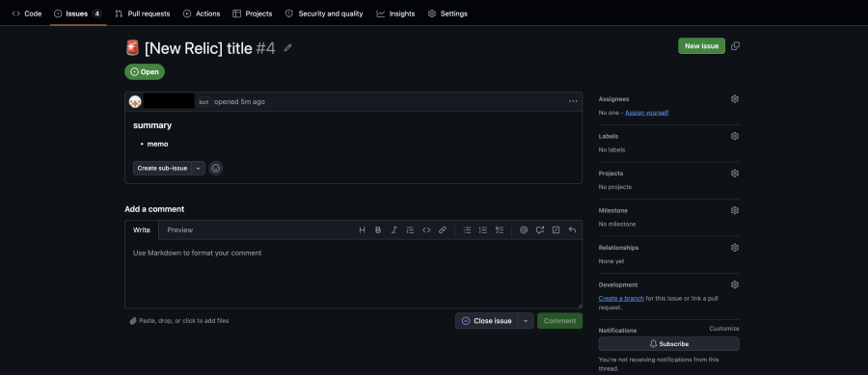Open the slash commands icon
Image resolution: width=868 pixels, height=375 pixels.
[x=556, y=230]
